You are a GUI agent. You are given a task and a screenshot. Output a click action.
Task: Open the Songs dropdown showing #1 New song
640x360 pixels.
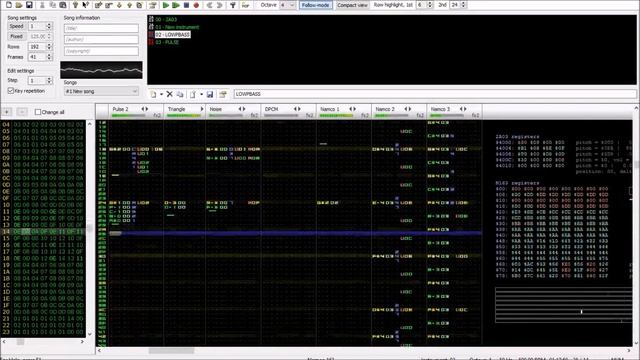[101, 91]
